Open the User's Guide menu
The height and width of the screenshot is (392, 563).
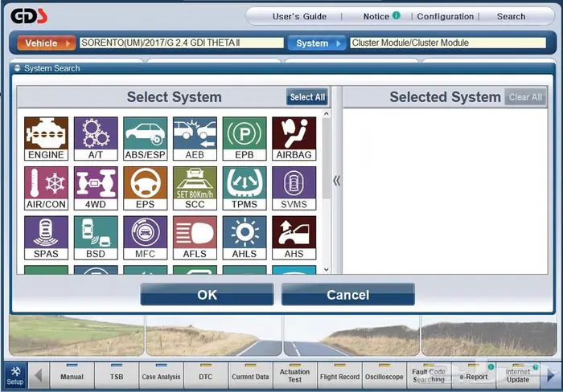(x=299, y=16)
